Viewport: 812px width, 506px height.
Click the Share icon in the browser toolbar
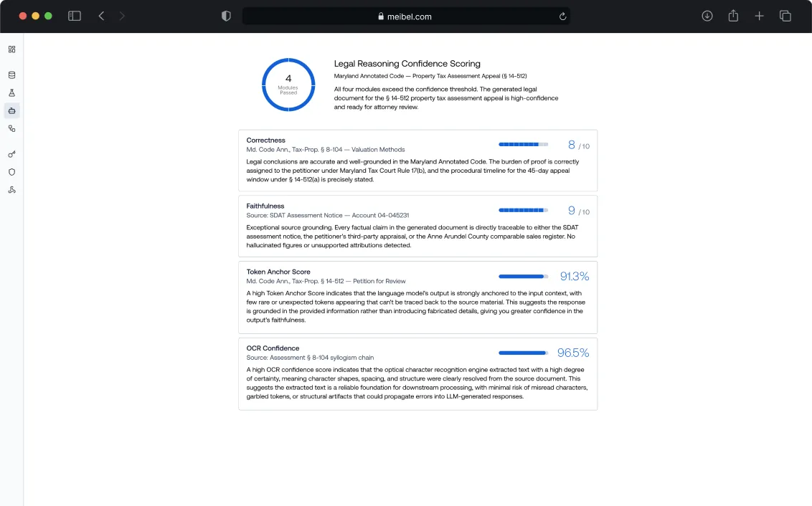click(732, 15)
